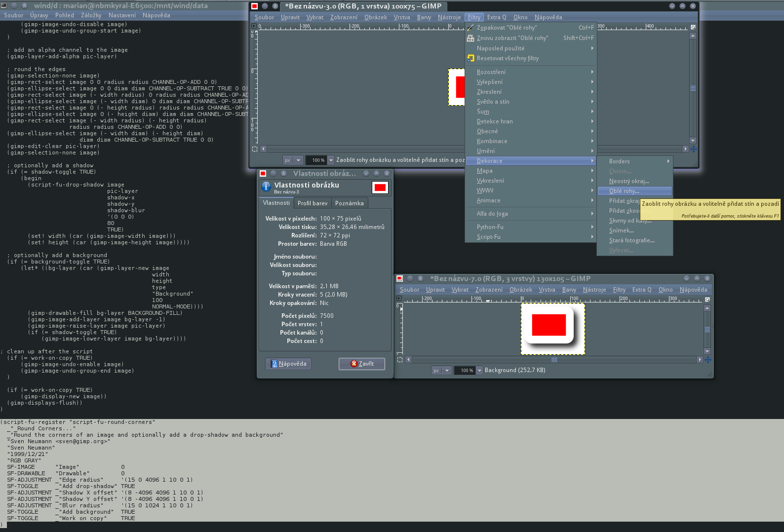Click the GIMP window menu icon of Bez názvu-3.0
784x532 pixels.
coord(255,6)
